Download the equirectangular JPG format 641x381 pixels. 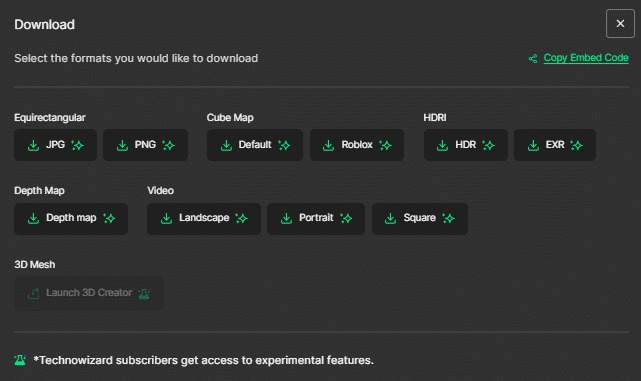coord(55,145)
